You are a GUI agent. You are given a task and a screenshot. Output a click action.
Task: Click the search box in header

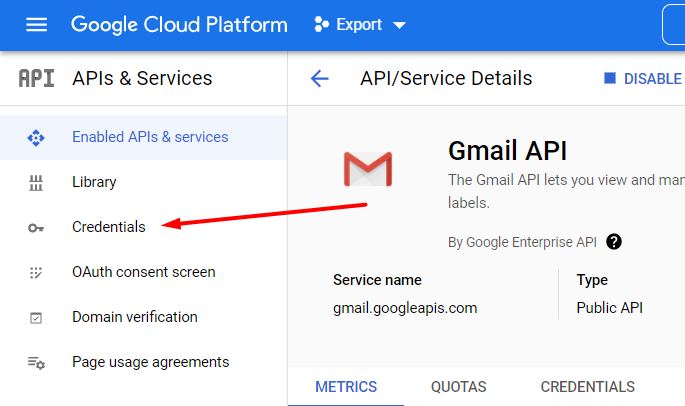click(674, 25)
